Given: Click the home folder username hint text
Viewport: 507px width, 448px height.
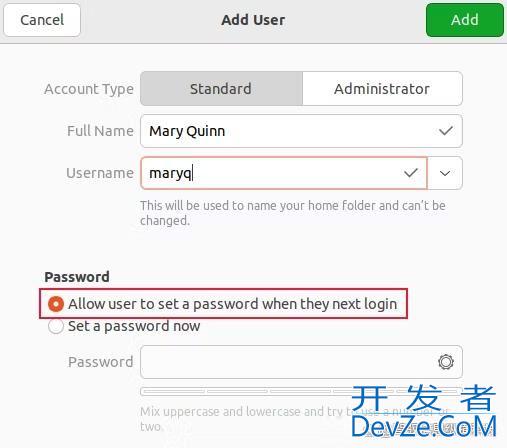Looking at the screenshot, I should [x=293, y=213].
